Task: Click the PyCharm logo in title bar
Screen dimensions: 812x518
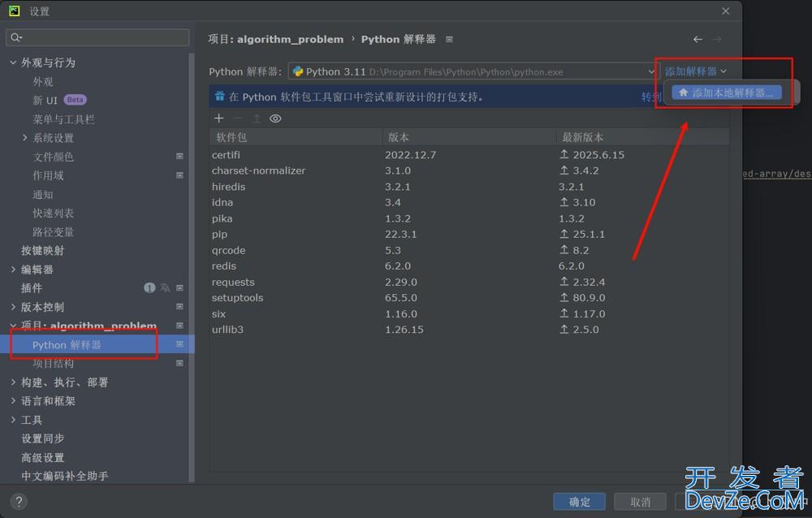Action: 15,11
